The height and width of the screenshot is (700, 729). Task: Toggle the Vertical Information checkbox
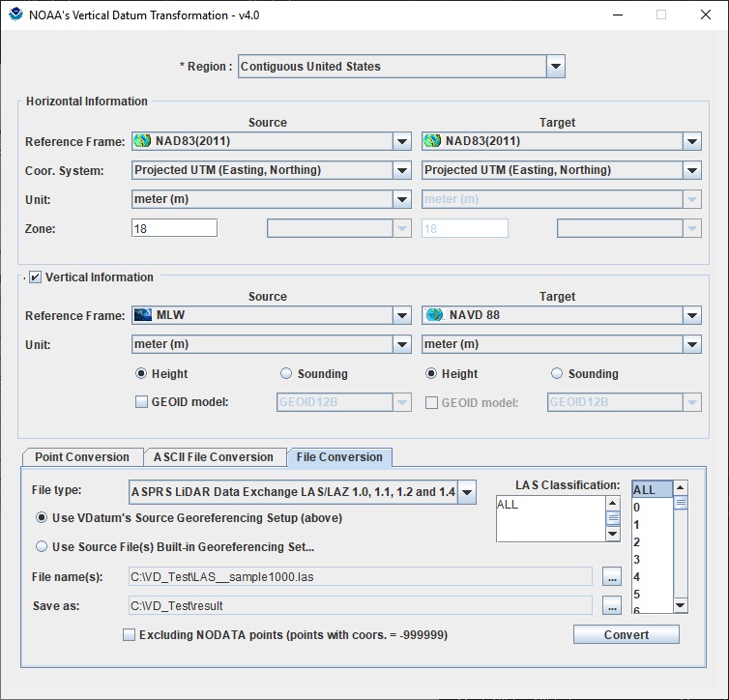coord(35,277)
